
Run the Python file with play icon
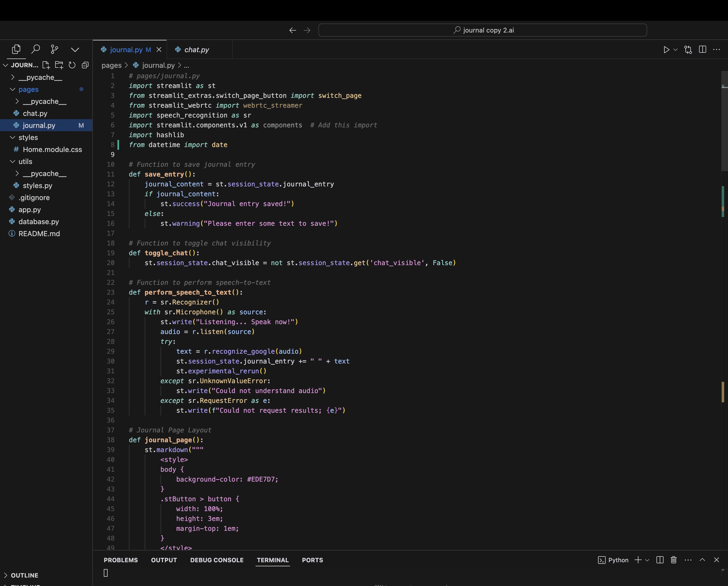point(666,50)
